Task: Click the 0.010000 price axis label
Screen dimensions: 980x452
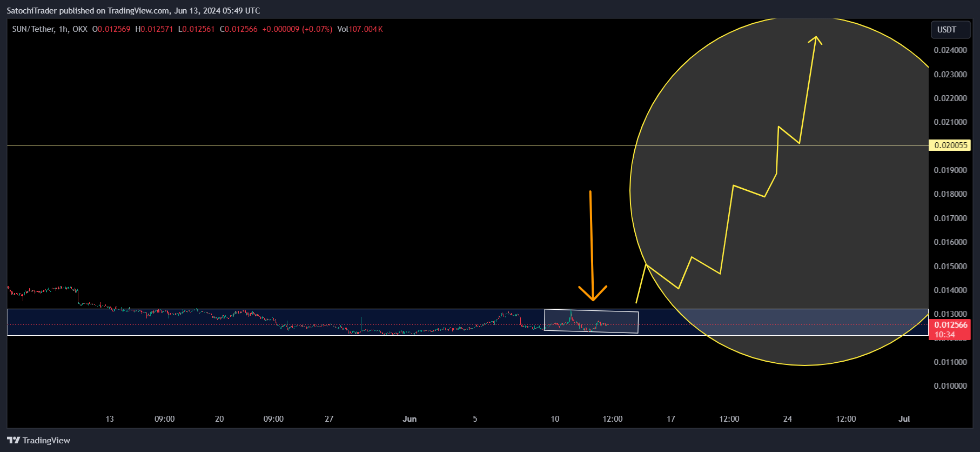Action: tap(950, 385)
